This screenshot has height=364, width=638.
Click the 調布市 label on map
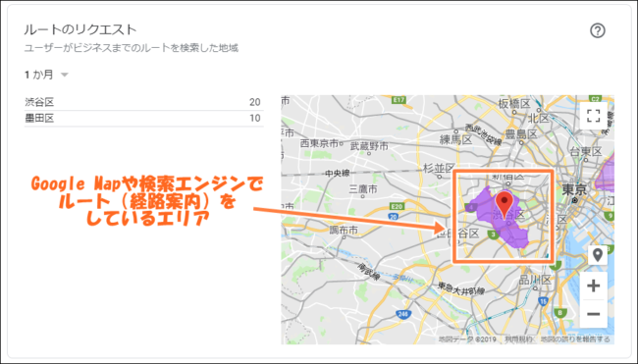(x=344, y=231)
